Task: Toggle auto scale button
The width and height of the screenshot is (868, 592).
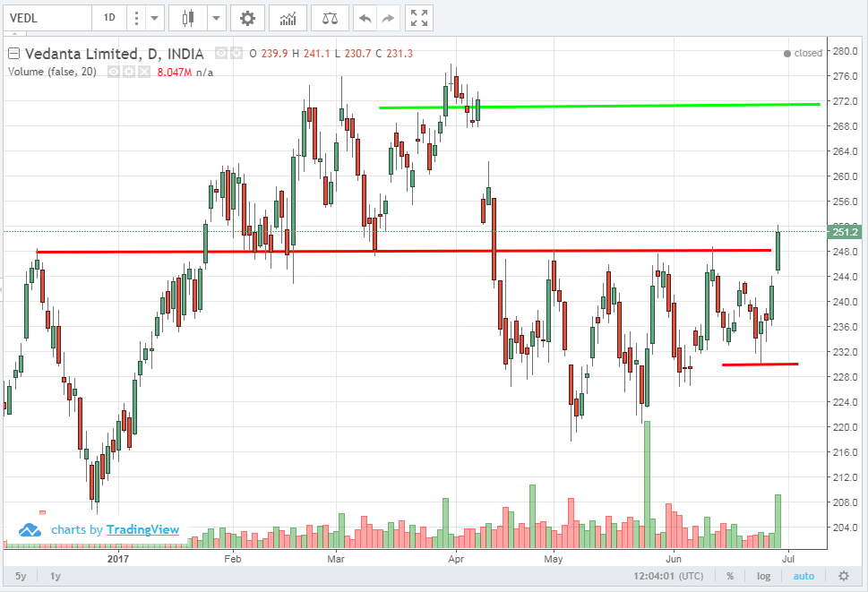Action: (804, 576)
